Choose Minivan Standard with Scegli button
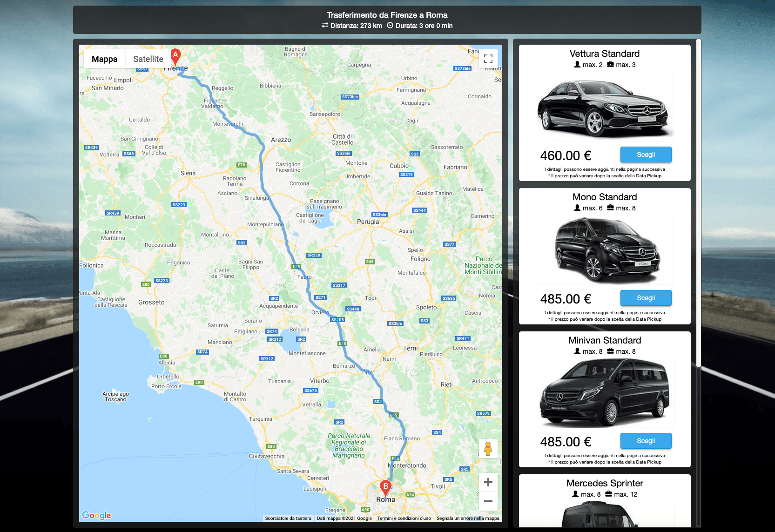This screenshot has width=775, height=532. tap(646, 441)
